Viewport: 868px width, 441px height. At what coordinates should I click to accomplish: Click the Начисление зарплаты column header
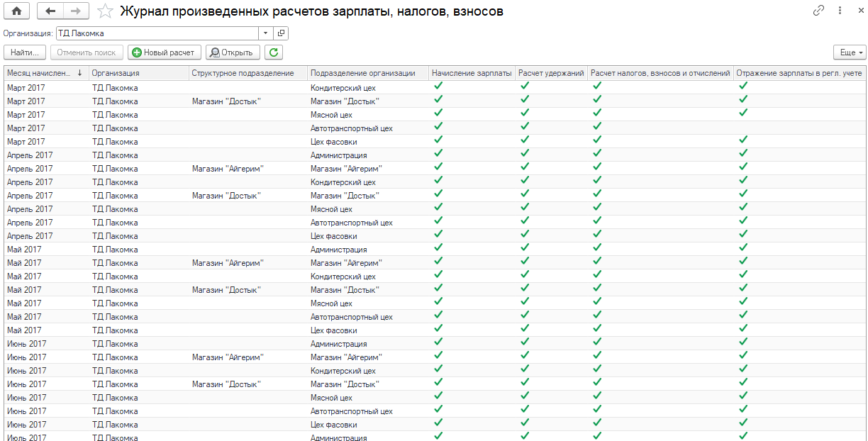(x=472, y=72)
